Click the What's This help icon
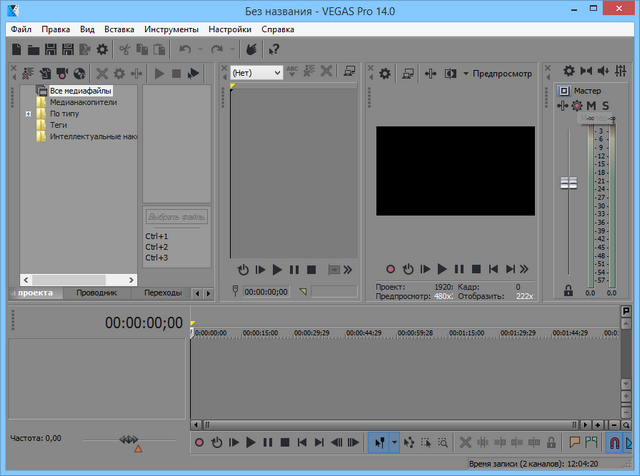The image size is (640, 476). tap(273, 49)
